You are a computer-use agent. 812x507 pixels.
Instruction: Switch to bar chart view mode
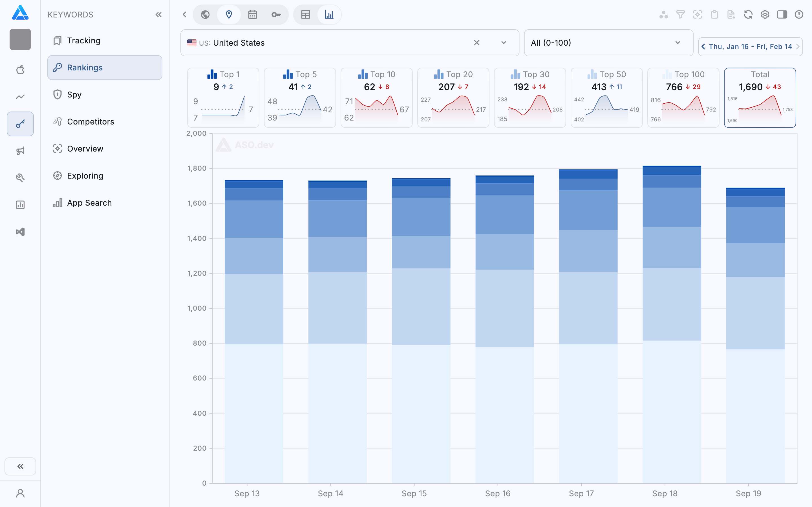click(x=329, y=14)
